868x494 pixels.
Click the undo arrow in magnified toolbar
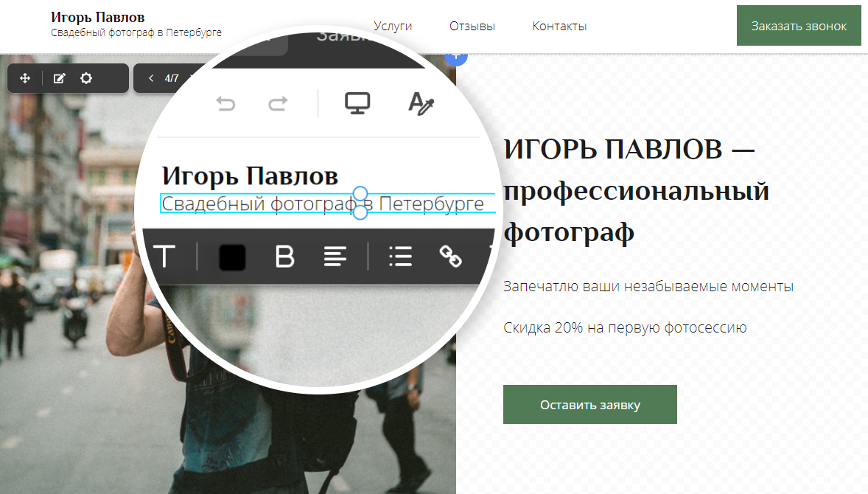point(225,103)
